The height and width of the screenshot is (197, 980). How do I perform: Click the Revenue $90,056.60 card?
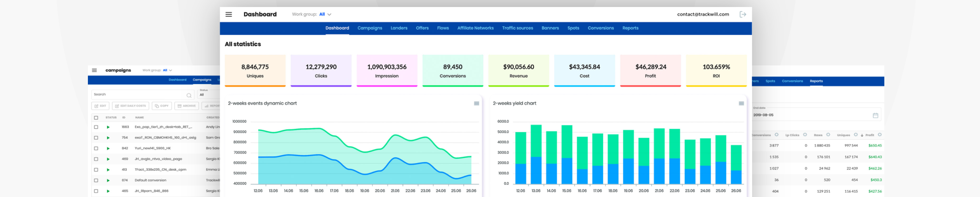click(x=519, y=70)
